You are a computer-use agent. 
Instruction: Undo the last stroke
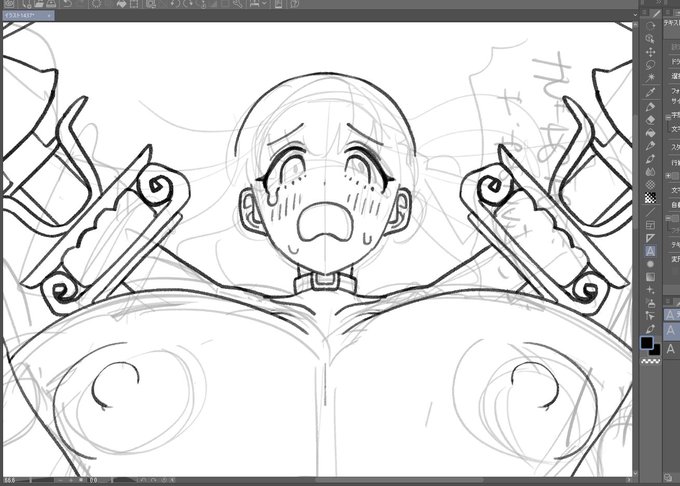point(68,4)
